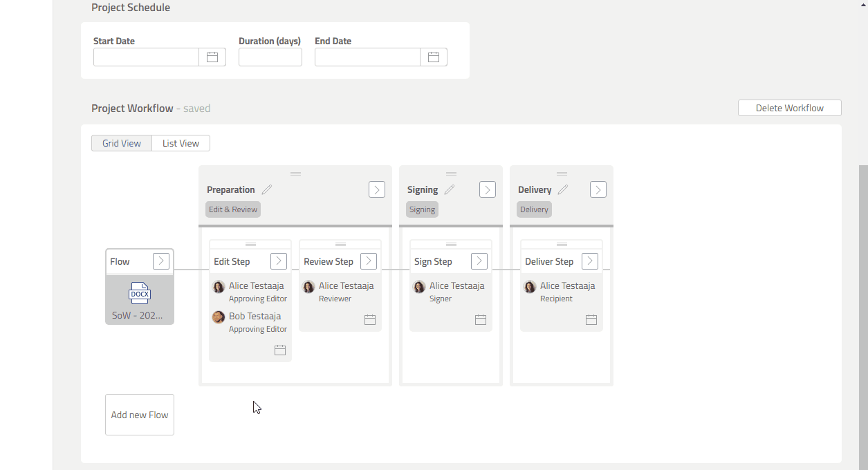Click the calendar icon in Sign Step
Viewport: 868px width, 470px height.
pyautogui.click(x=481, y=320)
